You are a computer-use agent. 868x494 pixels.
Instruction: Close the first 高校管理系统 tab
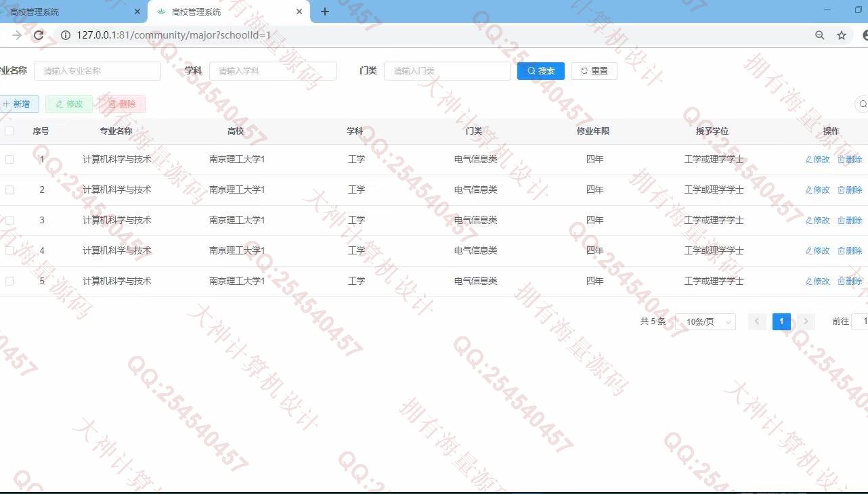click(x=137, y=12)
